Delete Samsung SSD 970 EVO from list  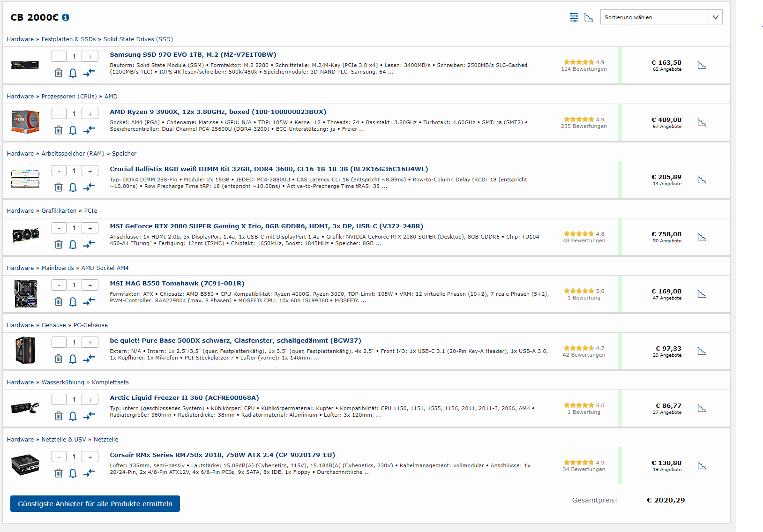(x=59, y=73)
